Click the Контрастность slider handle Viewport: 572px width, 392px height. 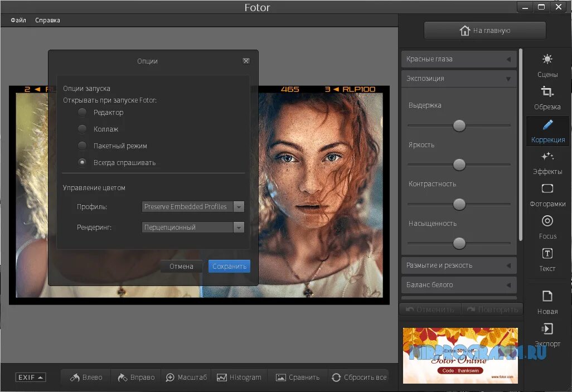459,204
